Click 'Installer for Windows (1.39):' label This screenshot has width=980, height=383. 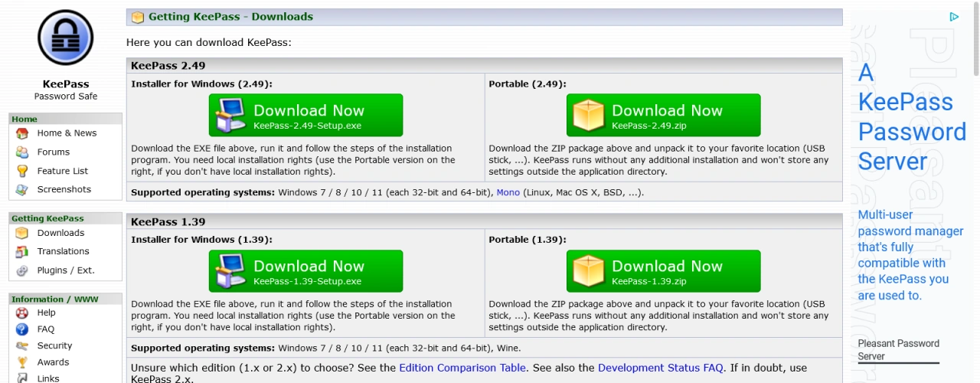[201, 240]
